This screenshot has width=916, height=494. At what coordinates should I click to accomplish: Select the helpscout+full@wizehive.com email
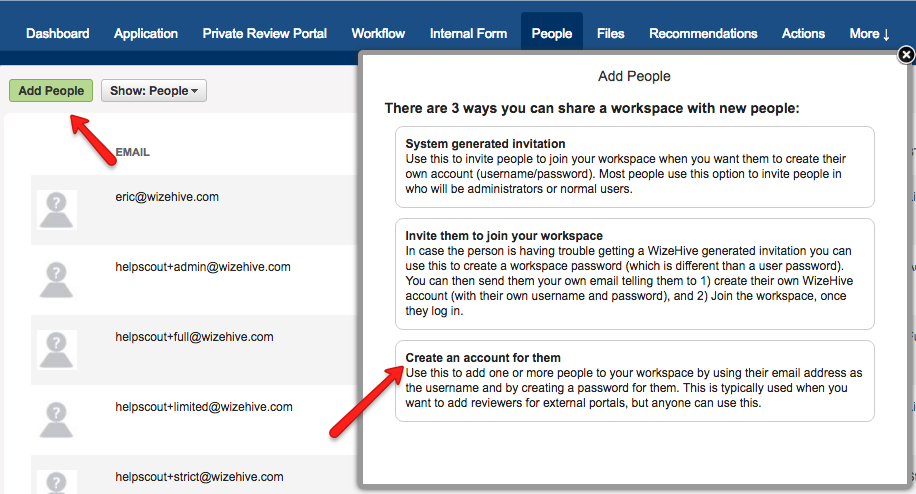tap(194, 337)
